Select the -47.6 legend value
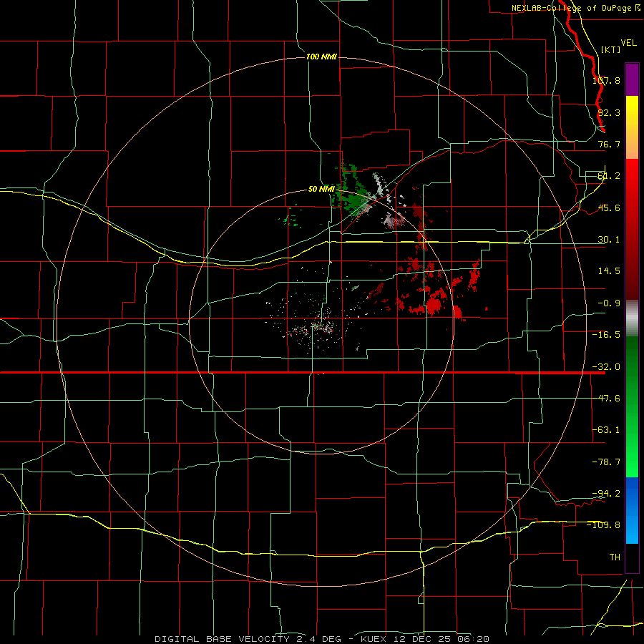The height and width of the screenshot is (644, 644). [x=606, y=399]
